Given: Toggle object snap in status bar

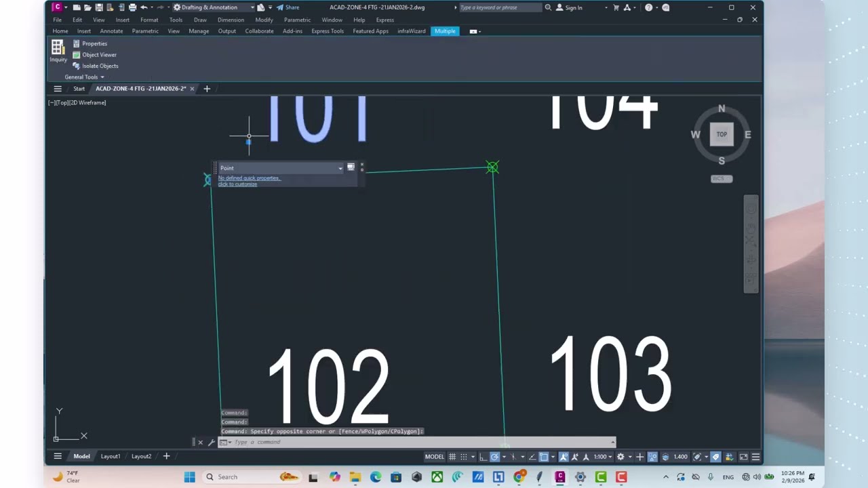Looking at the screenshot, I should [x=544, y=457].
